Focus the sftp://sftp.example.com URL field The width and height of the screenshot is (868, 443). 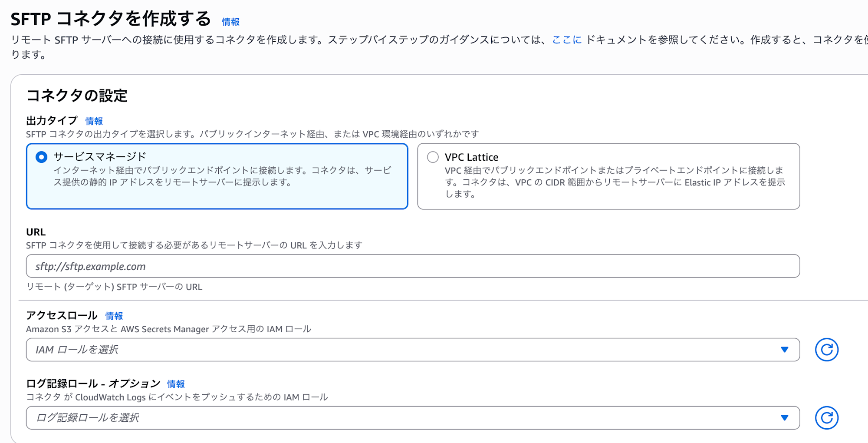(x=412, y=266)
